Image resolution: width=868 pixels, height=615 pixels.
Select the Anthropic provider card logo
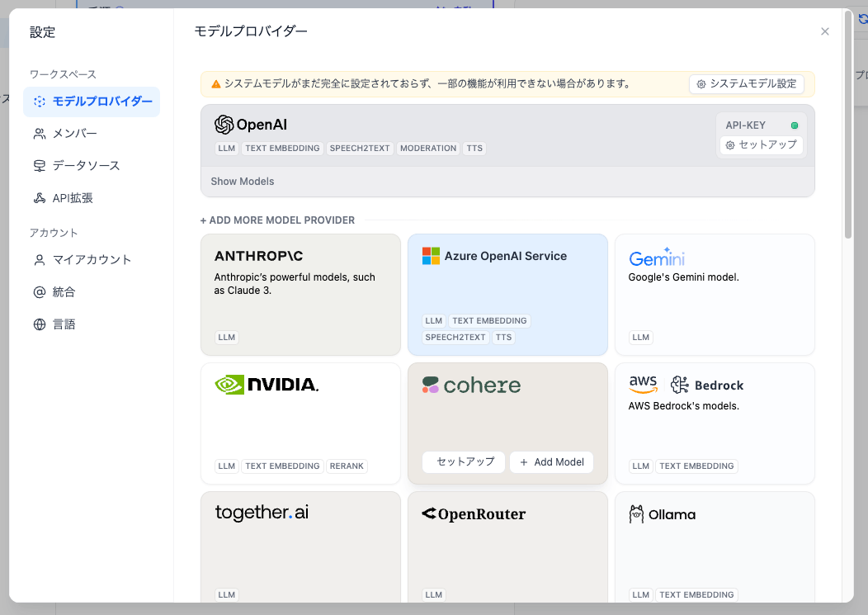pyautogui.click(x=258, y=256)
